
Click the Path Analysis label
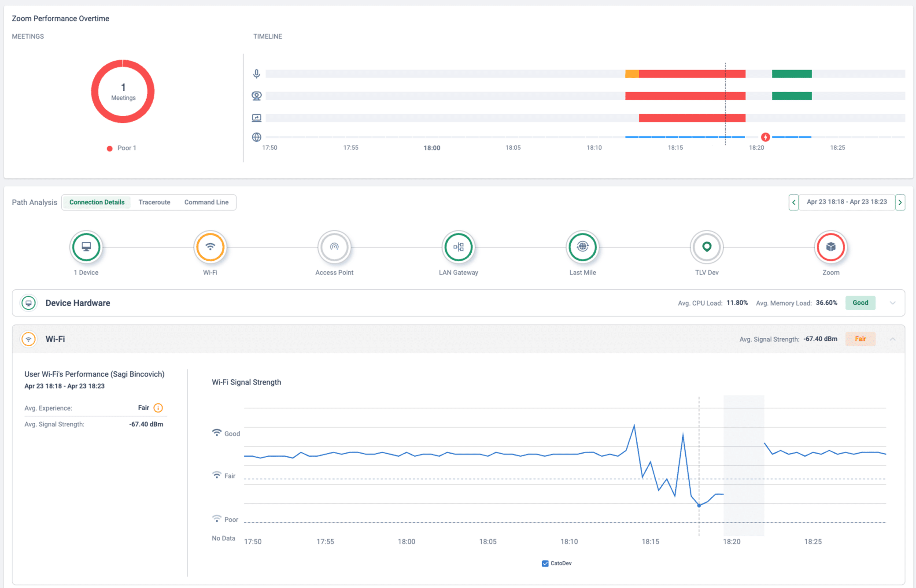pyautogui.click(x=34, y=202)
